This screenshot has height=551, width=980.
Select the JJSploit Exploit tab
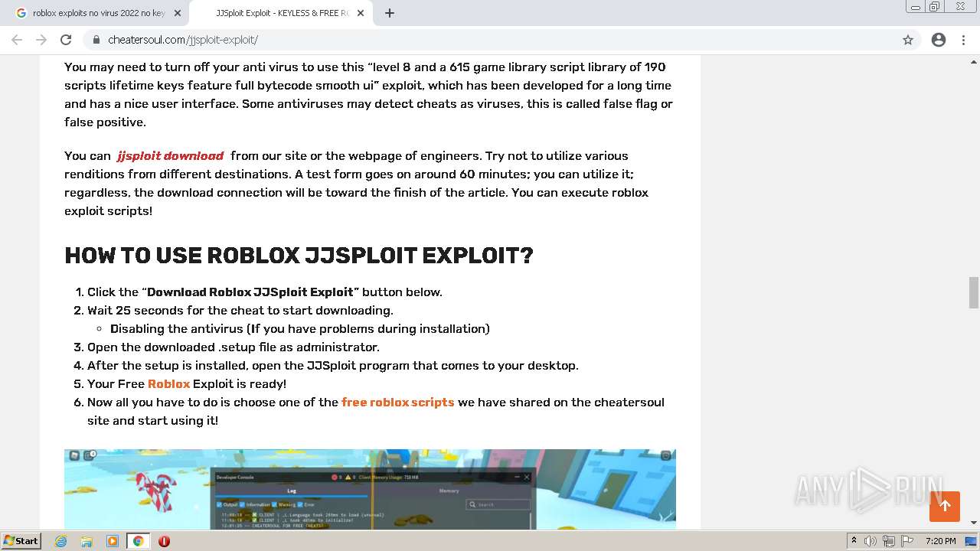[x=280, y=13]
